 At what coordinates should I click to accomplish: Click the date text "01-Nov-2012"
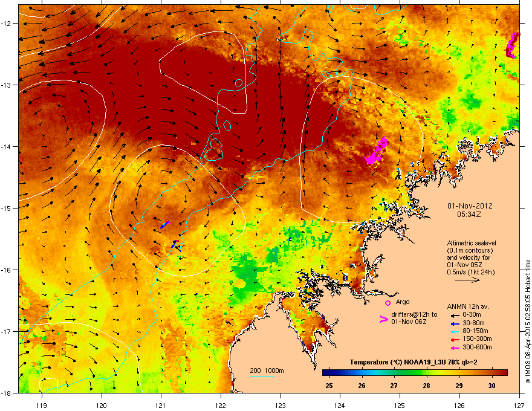click(x=470, y=206)
